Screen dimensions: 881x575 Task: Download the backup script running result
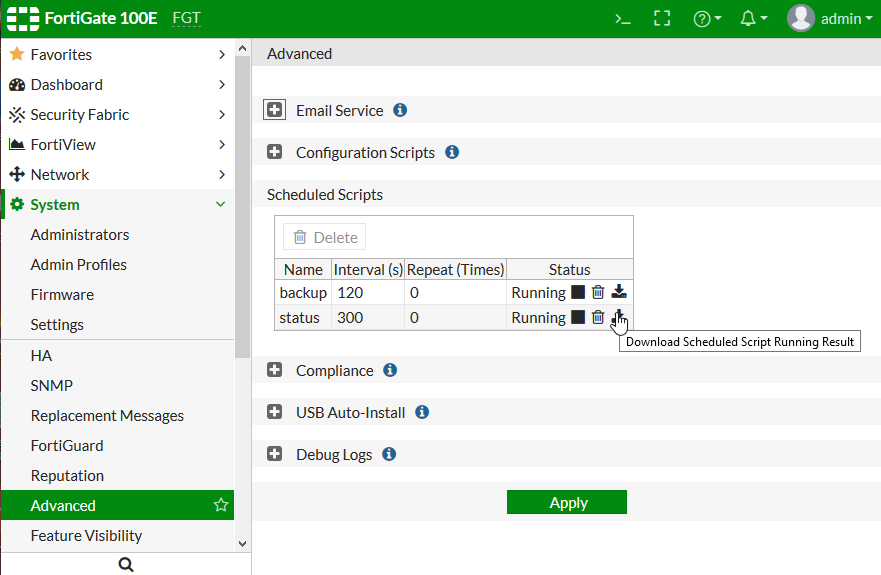pos(619,293)
